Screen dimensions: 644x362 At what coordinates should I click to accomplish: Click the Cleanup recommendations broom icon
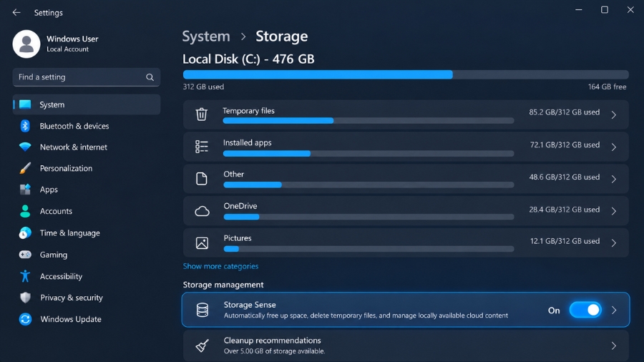[202, 346]
